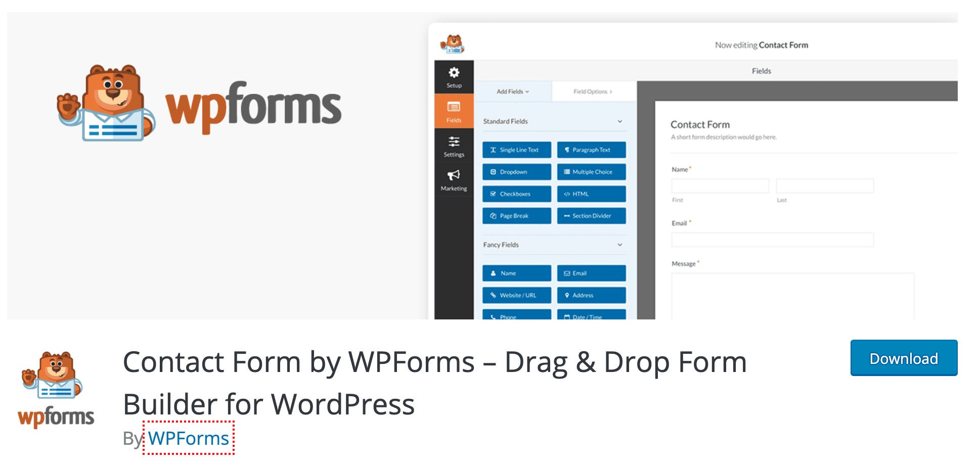Add the Date / Time field
The height and width of the screenshot is (465, 980).
[592, 314]
